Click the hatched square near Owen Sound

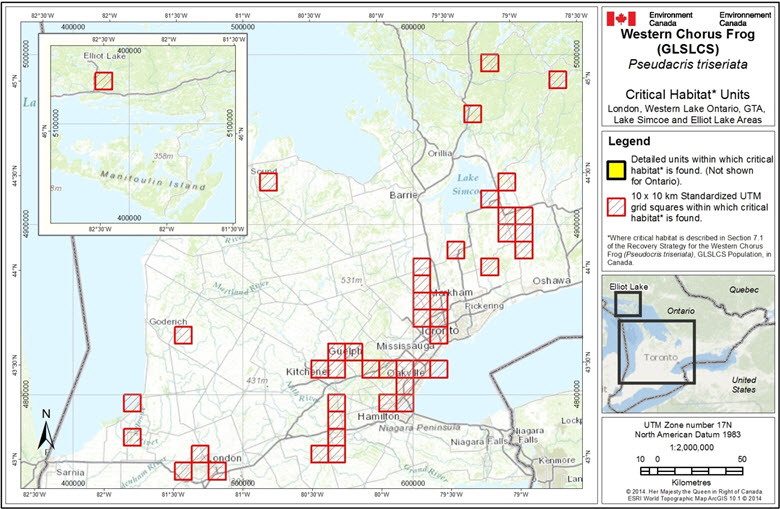267,181
